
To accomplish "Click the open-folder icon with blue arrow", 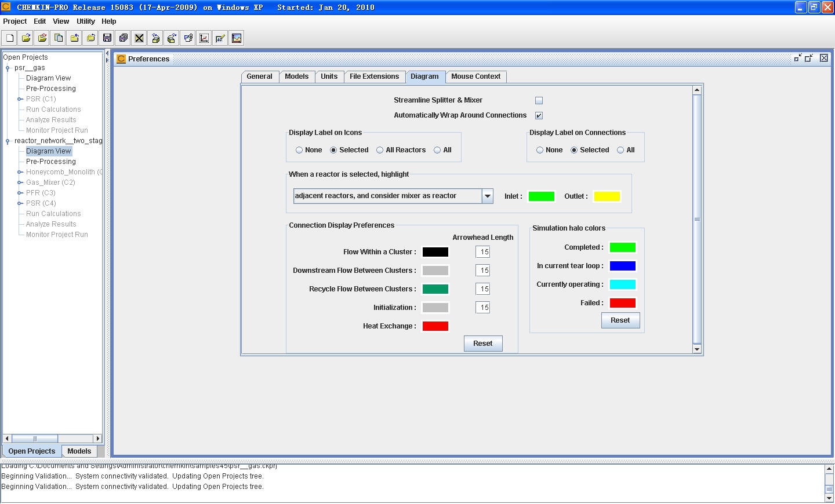I will (x=26, y=38).
